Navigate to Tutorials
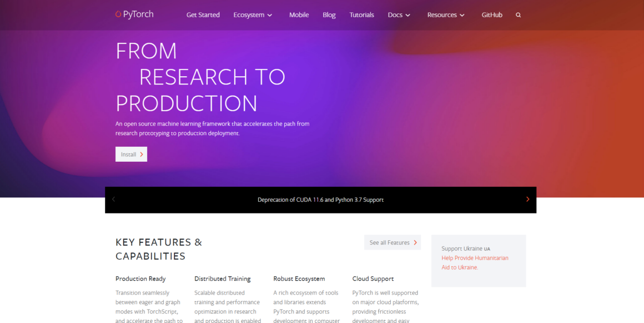Screen dimensions: 644x323 (x=361, y=15)
